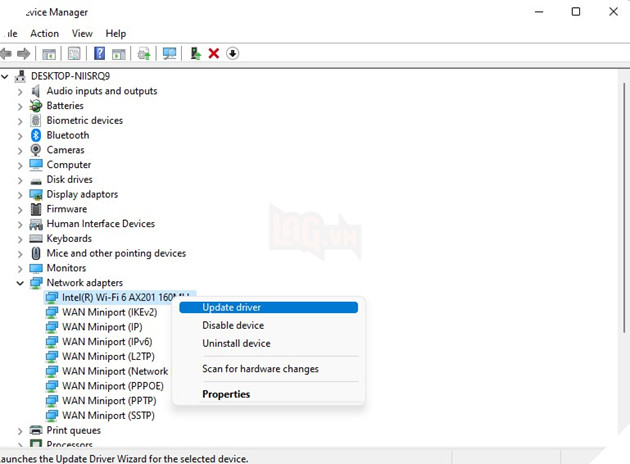Expand Audio inputs and outputs
Image resolution: width=630 pixels, height=464 pixels.
(20, 92)
